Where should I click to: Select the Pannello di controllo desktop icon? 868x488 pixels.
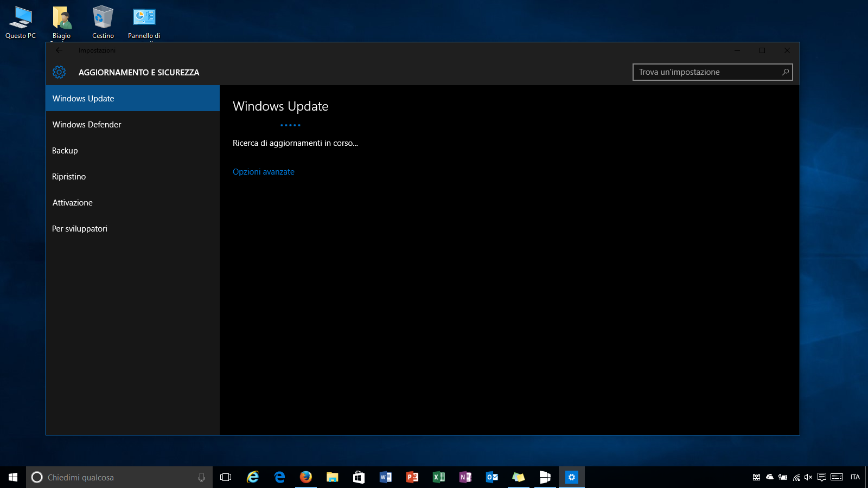[144, 23]
